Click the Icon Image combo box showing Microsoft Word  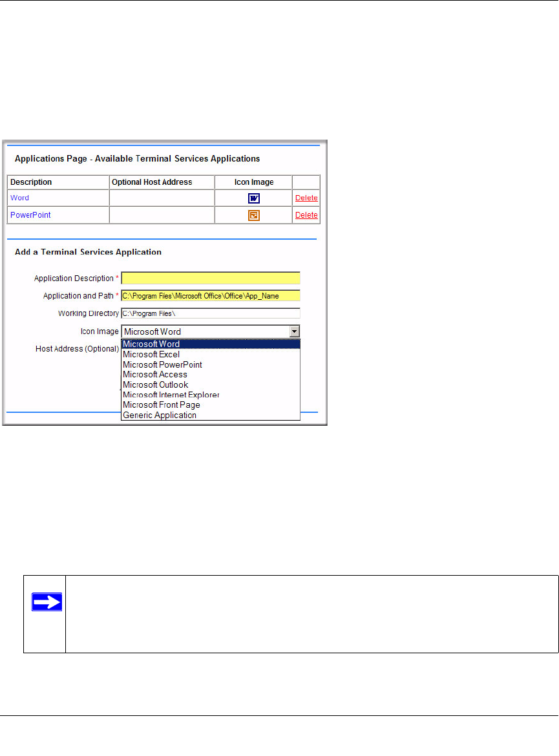tap(210, 331)
